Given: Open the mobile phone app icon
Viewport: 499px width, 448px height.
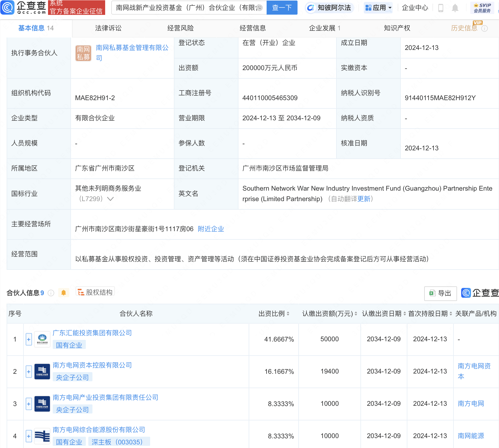Looking at the screenshot, I should click(x=441, y=8).
